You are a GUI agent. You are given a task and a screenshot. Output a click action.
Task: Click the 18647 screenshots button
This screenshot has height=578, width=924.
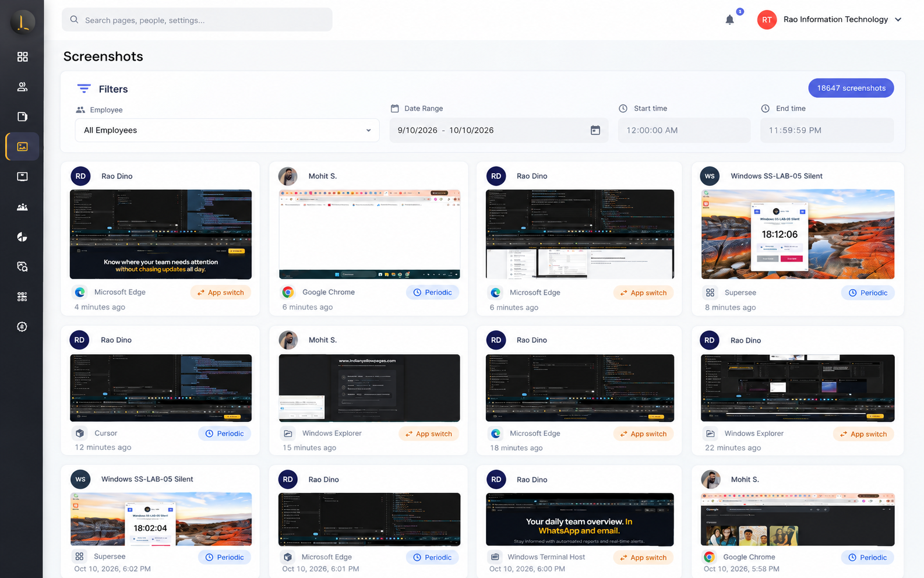pyautogui.click(x=851, y=88)
